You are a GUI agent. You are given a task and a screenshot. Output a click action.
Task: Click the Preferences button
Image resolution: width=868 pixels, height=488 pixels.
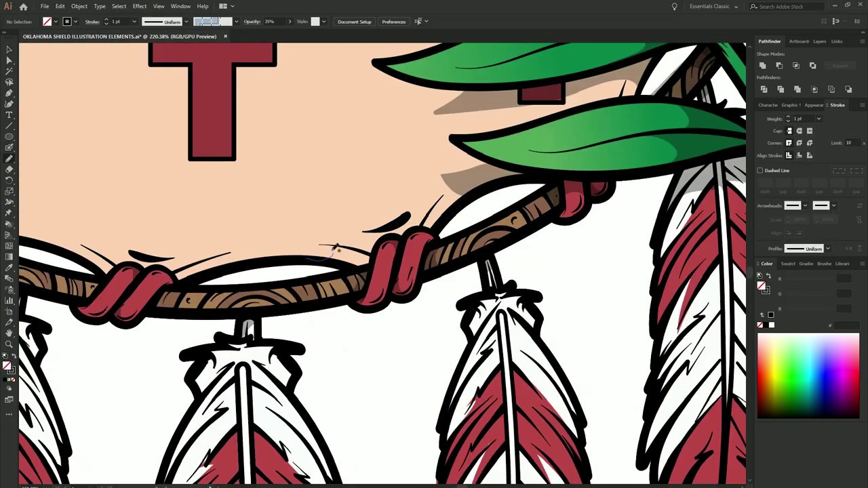[394, 22]
